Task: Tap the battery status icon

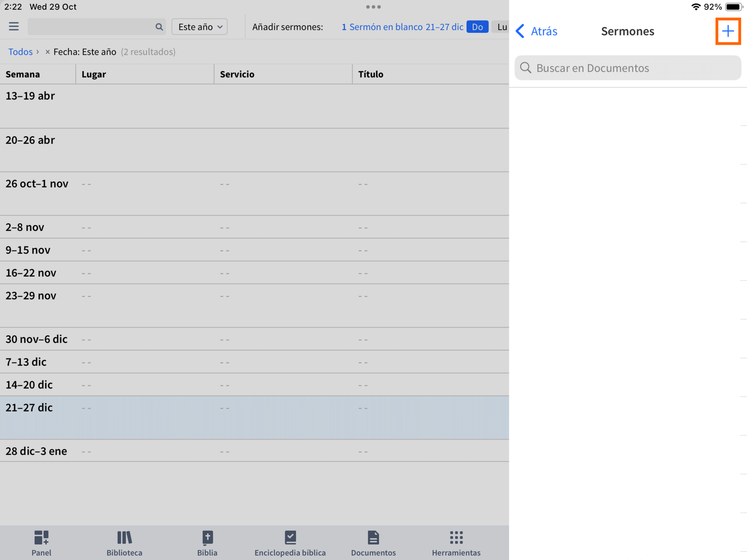Action: [734, 7]
